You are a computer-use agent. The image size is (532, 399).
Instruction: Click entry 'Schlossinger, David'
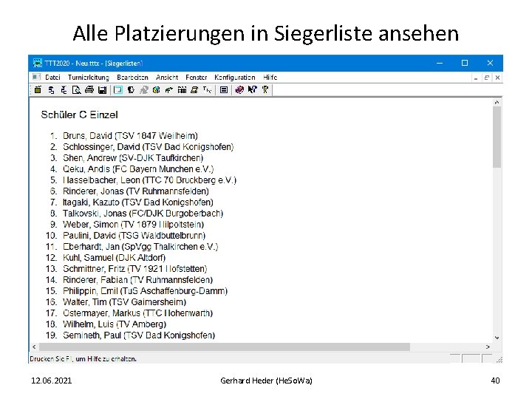pyautogui.click(x=149, y=147)
